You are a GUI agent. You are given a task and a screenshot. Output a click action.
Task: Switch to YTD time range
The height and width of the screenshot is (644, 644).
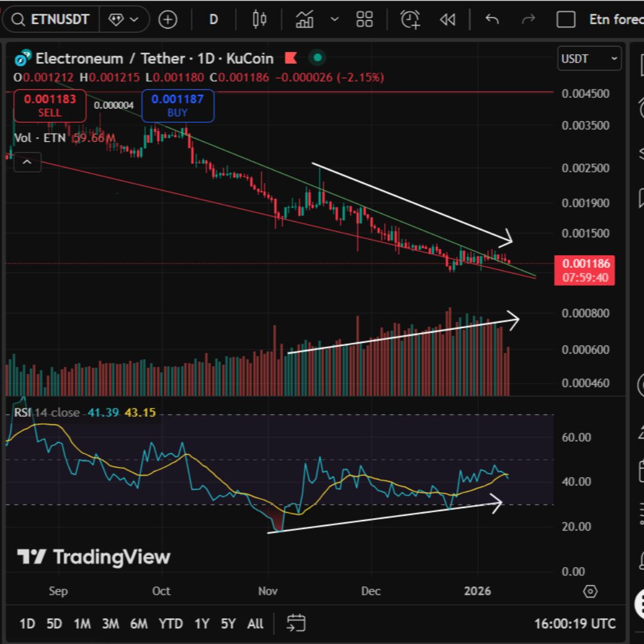point(171,624)
